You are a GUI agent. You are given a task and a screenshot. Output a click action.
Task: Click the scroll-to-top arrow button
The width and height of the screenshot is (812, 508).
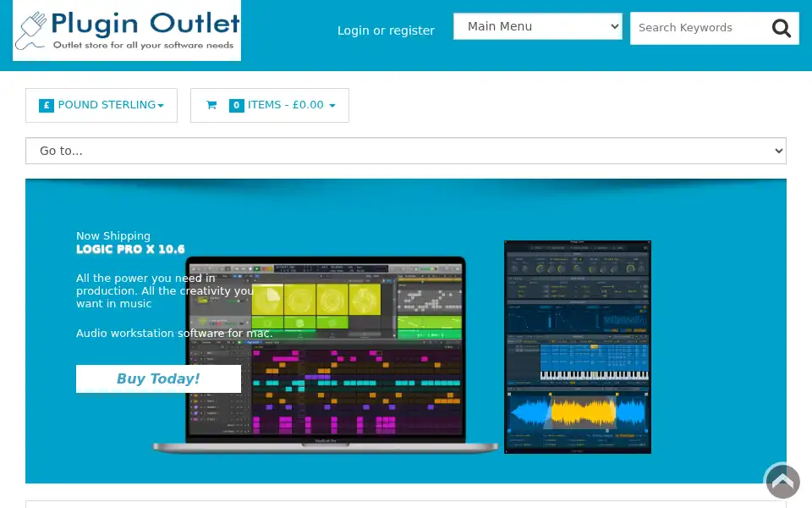pos(782,482)
